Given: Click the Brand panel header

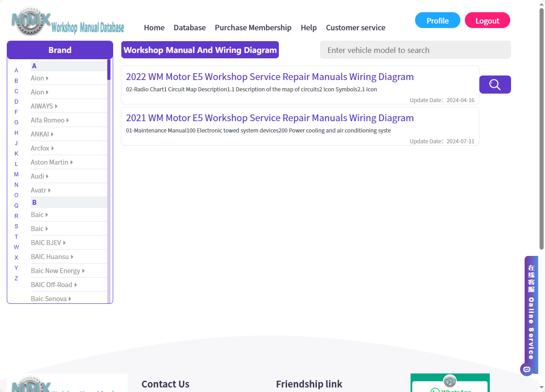Looking at the screenshot, I should pyautogui.click(x=60, y=50).
